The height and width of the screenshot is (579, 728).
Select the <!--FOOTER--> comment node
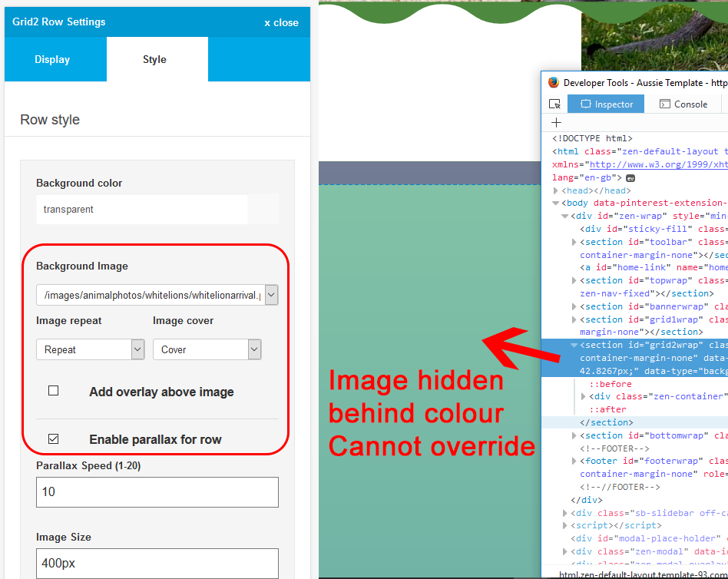[x=614, y=448]
